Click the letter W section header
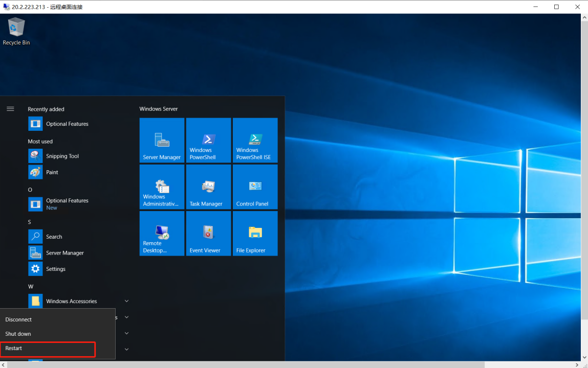The image size is (588, 368). [x=31, y=286]
